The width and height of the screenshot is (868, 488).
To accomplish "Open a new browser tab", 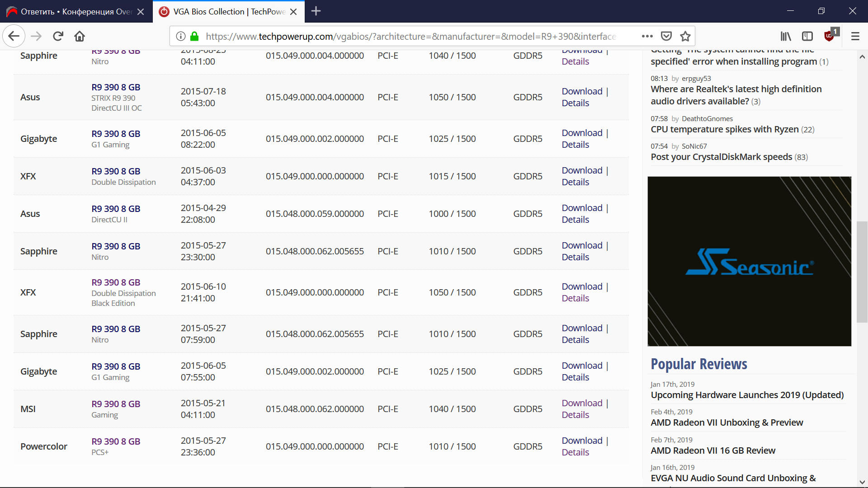I will point(316,11).
